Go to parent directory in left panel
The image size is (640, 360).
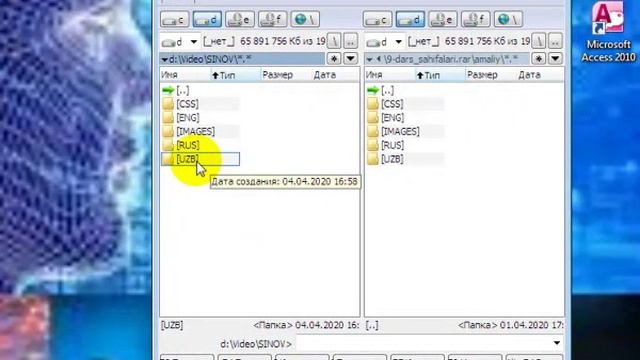pos(351,41)
